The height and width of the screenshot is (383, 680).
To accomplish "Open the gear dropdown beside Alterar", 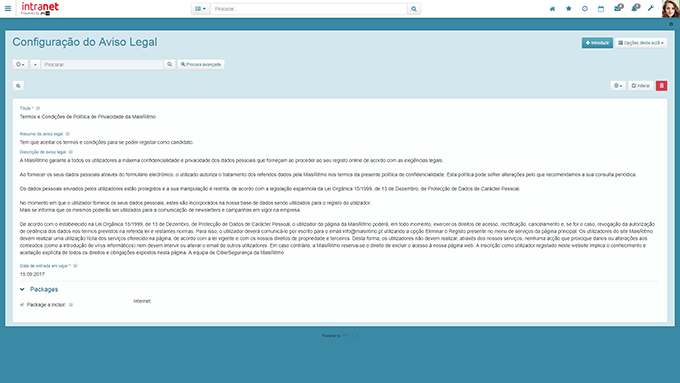I will click(x=618, y=86).
